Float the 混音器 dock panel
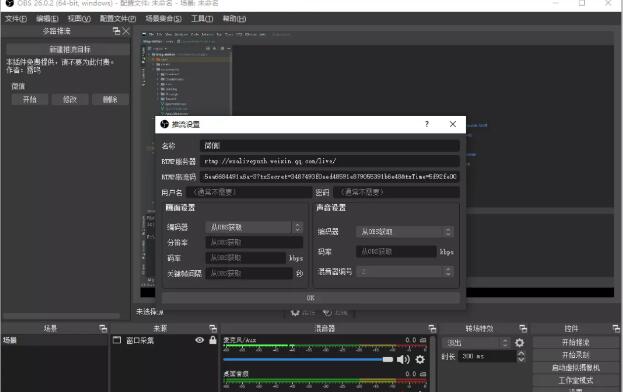The image size is (623, 392). coord(432,328)
